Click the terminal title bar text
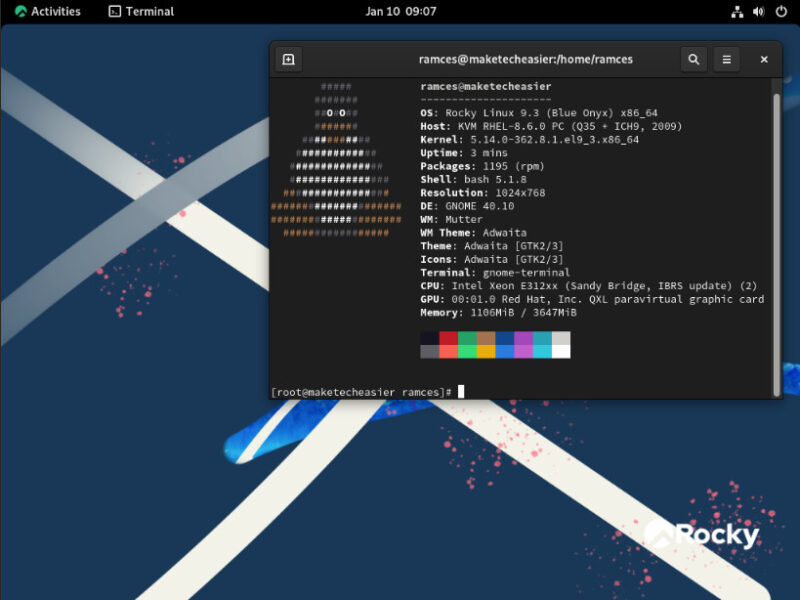Viewport: 800px width, 600px height. [x=524, y=59]
